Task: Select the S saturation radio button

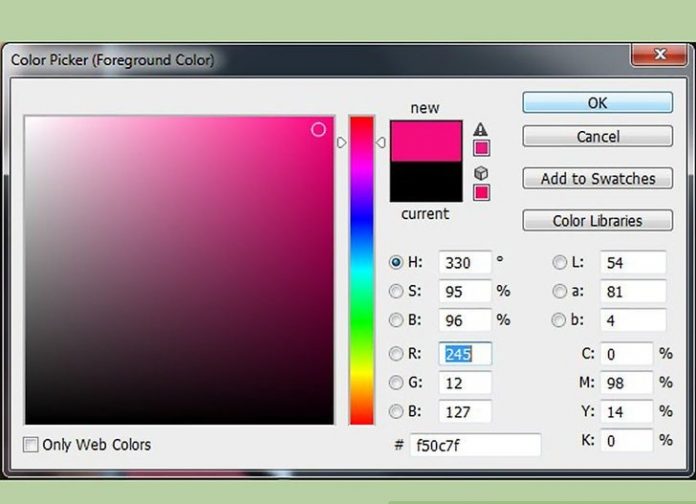Action: tap(396, 291)
